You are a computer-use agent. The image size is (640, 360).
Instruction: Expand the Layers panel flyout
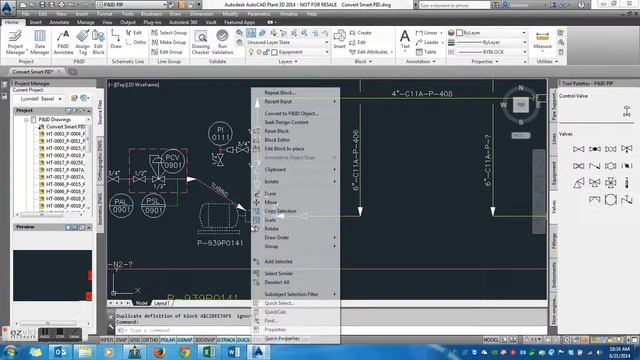[287, 62]
